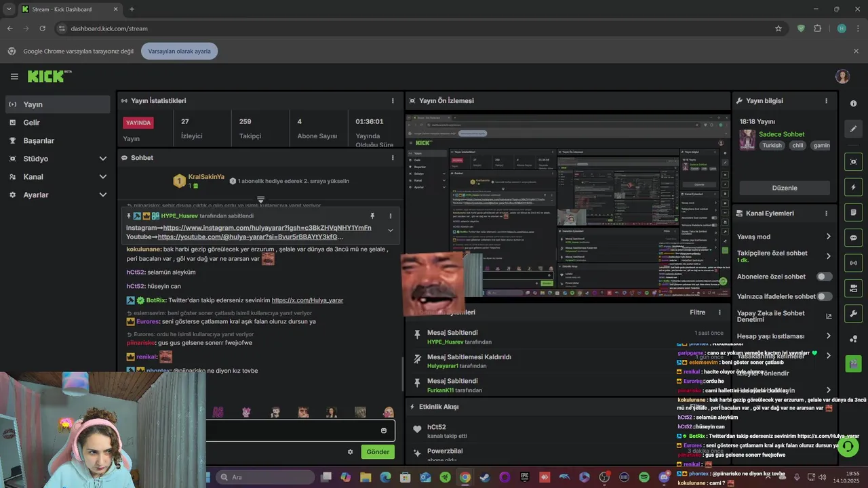Open Steam from the taskbar
The image size is (868, 488).
coord(484,477)
